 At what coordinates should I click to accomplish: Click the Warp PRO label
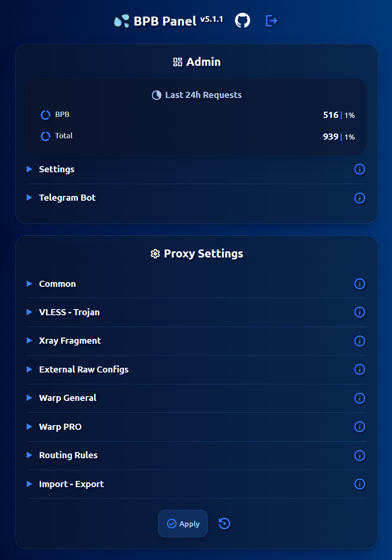tap(60, 427)
